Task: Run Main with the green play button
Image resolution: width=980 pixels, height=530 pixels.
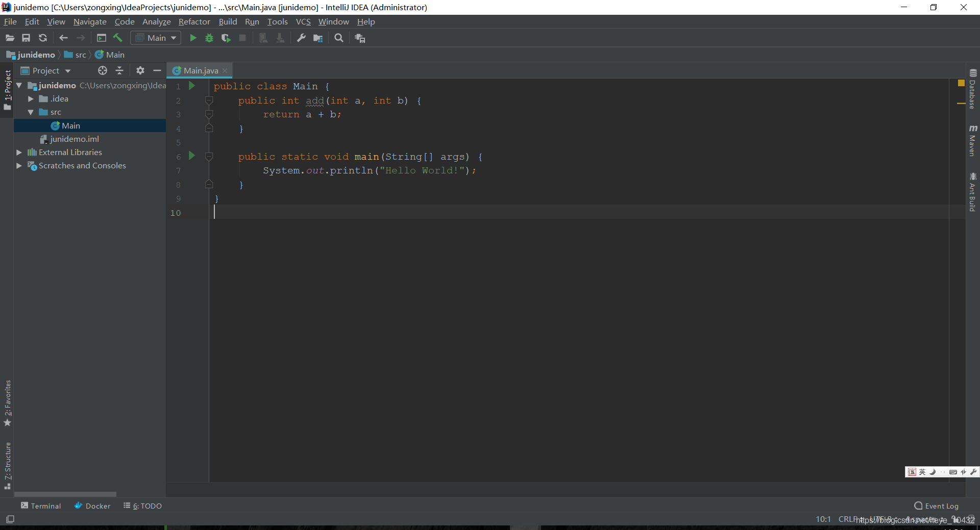Action: pyautogui.click(x=193, y=38)
